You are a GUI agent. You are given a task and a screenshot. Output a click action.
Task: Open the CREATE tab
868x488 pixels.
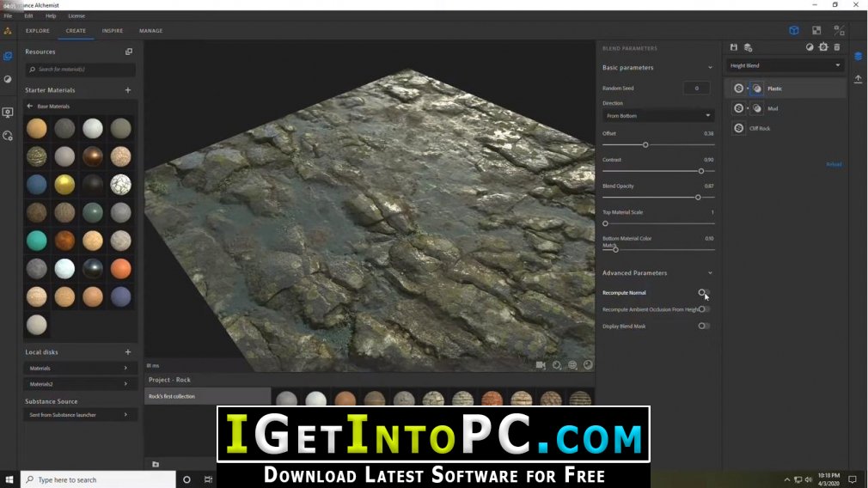[76, 31]
